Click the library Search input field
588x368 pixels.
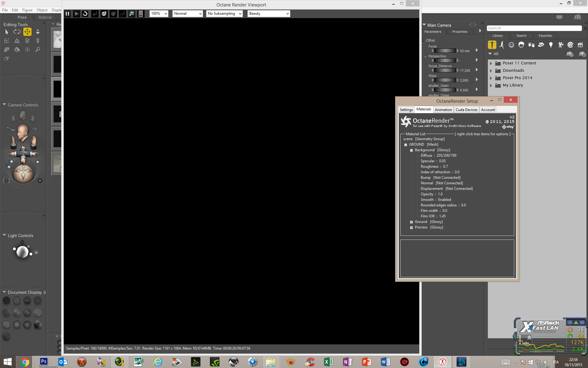coord(534,28)
